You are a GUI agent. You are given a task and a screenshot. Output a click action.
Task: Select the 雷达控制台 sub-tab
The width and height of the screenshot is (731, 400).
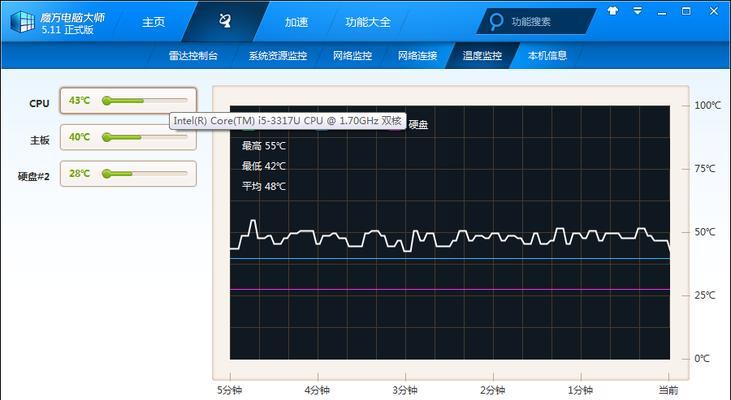(193, 55)
